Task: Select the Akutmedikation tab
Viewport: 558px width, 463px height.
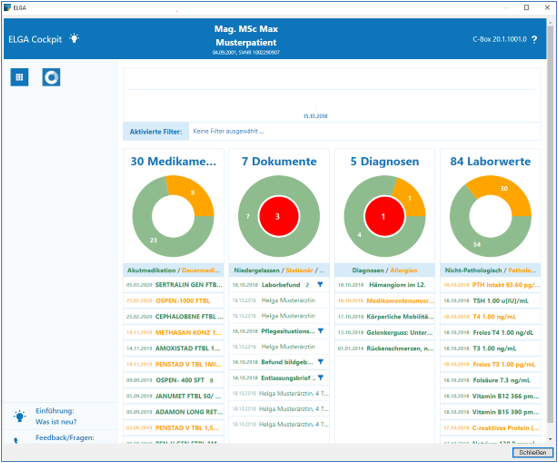Action: [151, 270]
